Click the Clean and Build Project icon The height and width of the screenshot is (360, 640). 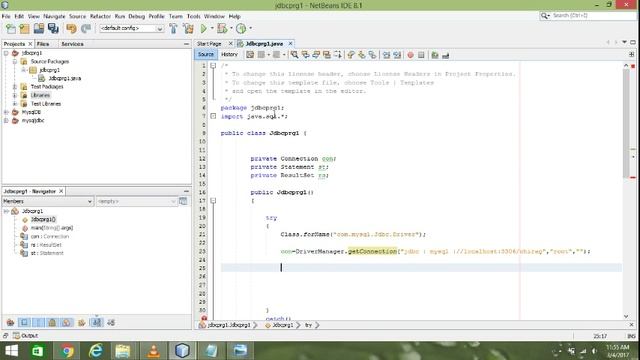[188, 28]
